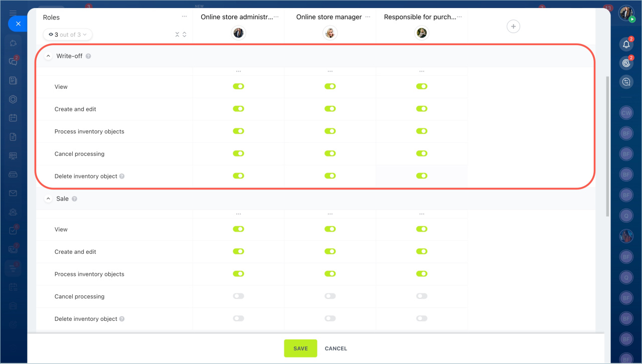The image size is (642, 364).
Task: Click the Online store administrator avatar
Action: tap(239, 33)
